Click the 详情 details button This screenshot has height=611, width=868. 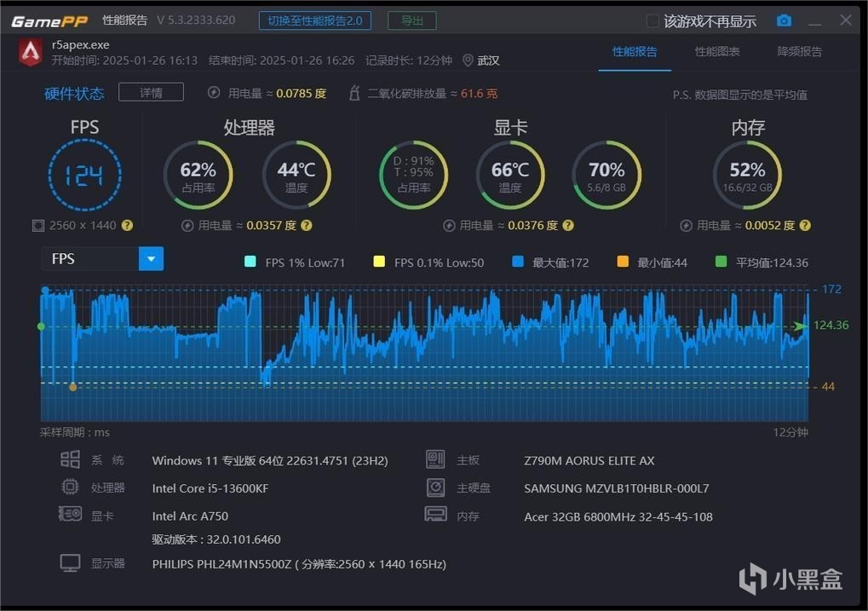(151, 93)
